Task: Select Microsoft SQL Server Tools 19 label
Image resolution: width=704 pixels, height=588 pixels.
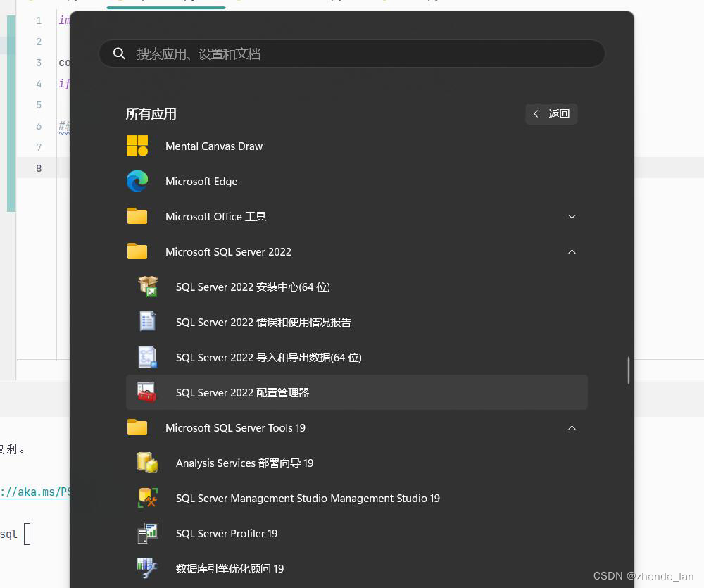Action: click(235, 428)
